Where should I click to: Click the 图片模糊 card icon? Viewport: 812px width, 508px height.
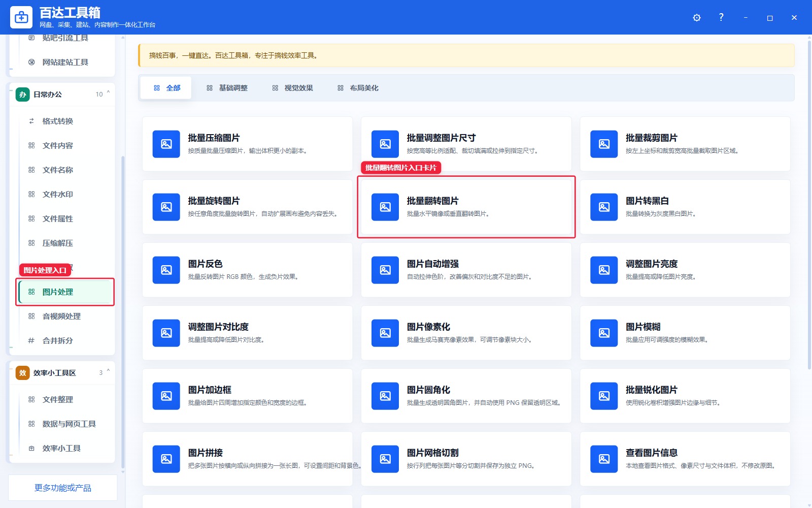point(604,333)
